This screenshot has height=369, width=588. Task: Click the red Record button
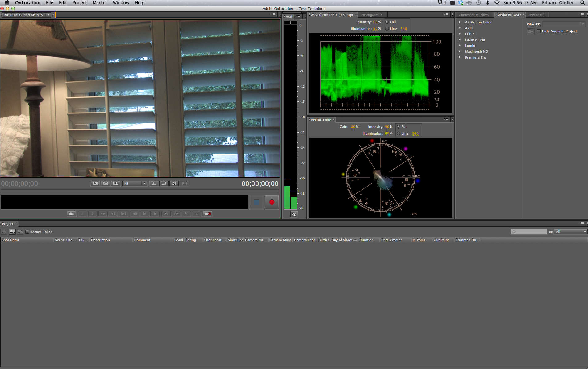point(272,202)
